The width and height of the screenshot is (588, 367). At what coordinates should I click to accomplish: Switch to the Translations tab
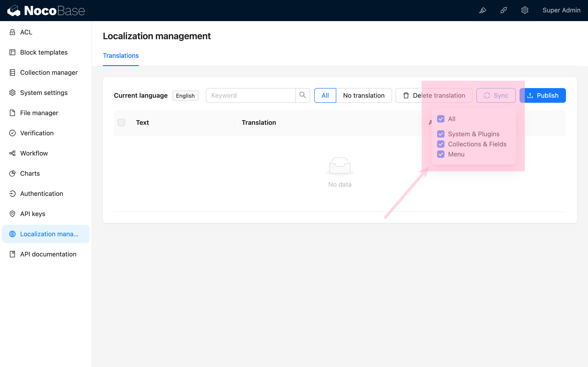point(121,56)
